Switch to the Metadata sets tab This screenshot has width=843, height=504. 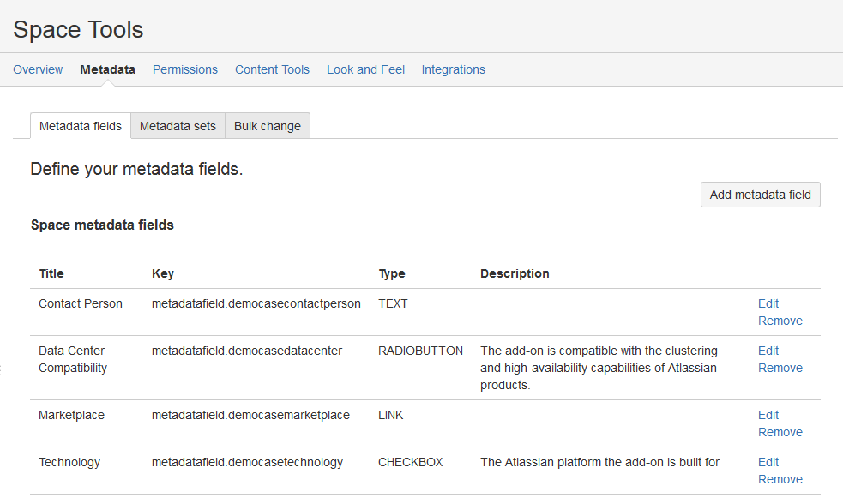coord(178,125)
